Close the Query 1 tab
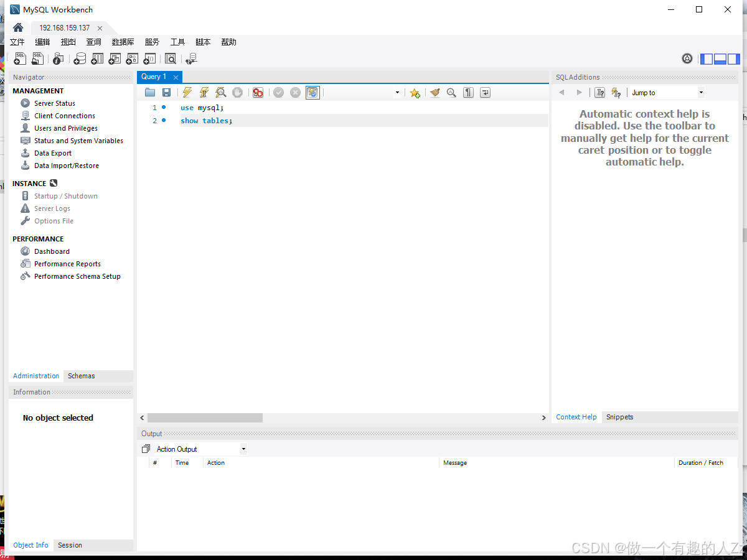Image resolution: width=747 pixels, height=560 pixels. [x=176, y=77]
